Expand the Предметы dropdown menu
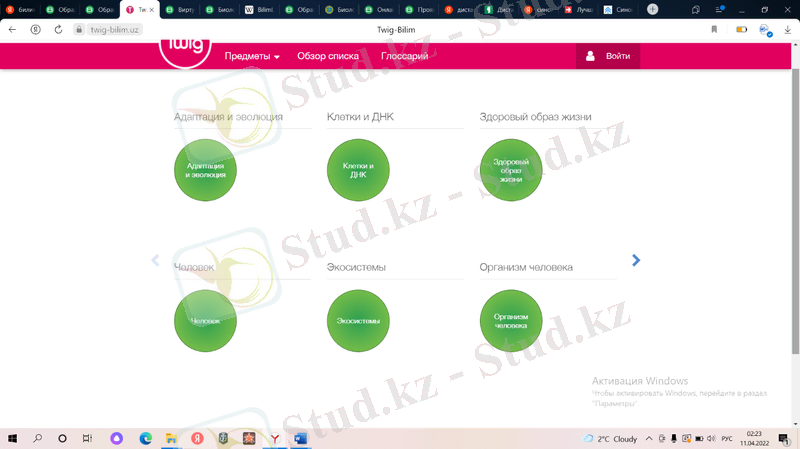This screenshot has width=800, height=449. click(252, 56)
